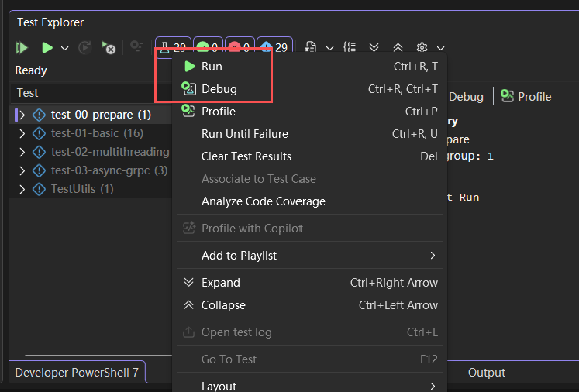The image size is (579, 392).
Task: Click the Test Explorer title
Action: coord(50,22)
